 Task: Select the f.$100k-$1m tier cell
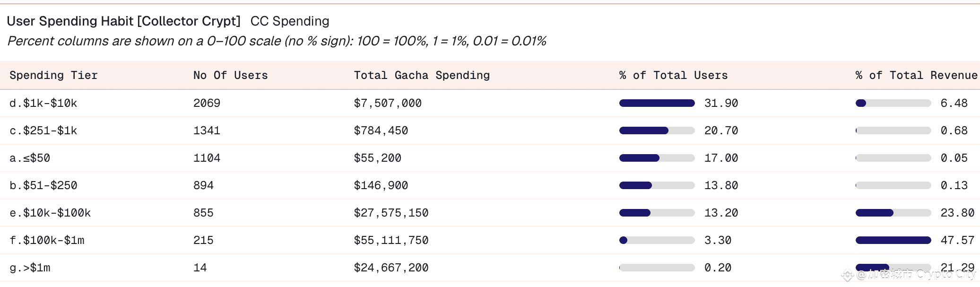pos(47,240)
